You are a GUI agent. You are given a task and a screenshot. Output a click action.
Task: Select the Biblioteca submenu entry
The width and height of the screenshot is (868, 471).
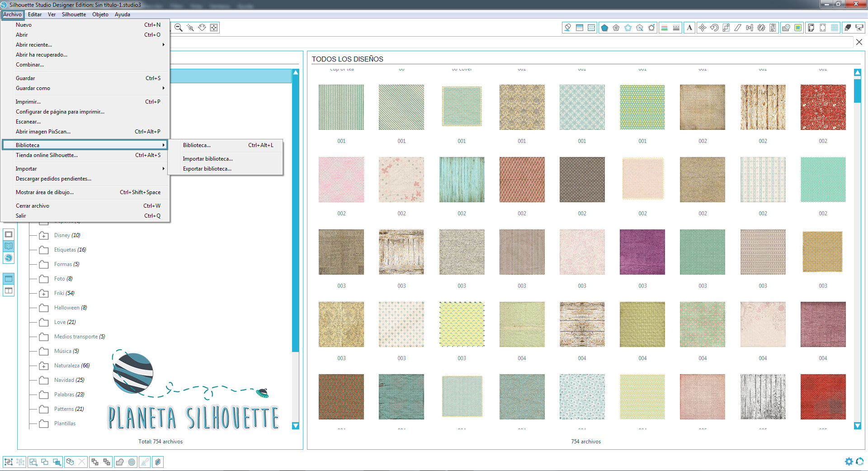pos(85,145)
